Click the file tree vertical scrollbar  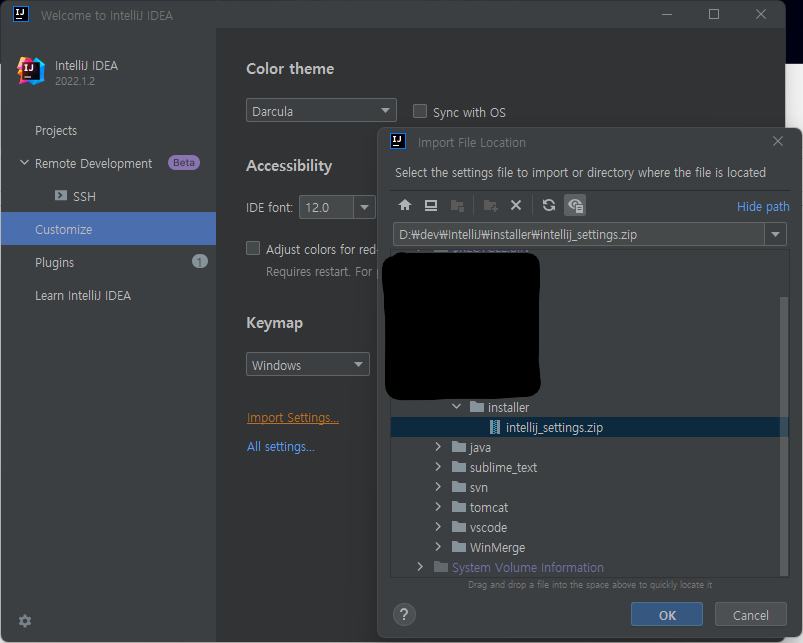pyautogui.click(x=784, y=435)
